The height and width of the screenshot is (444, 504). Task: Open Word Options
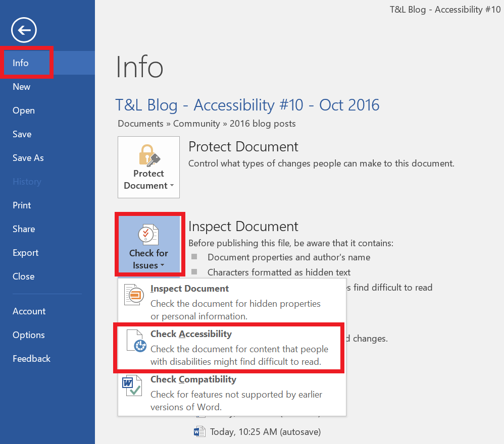(x=28, y=335)
